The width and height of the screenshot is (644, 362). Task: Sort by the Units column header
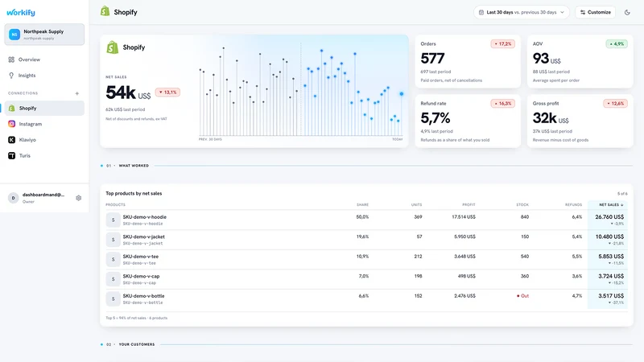(x=416, y=205)
